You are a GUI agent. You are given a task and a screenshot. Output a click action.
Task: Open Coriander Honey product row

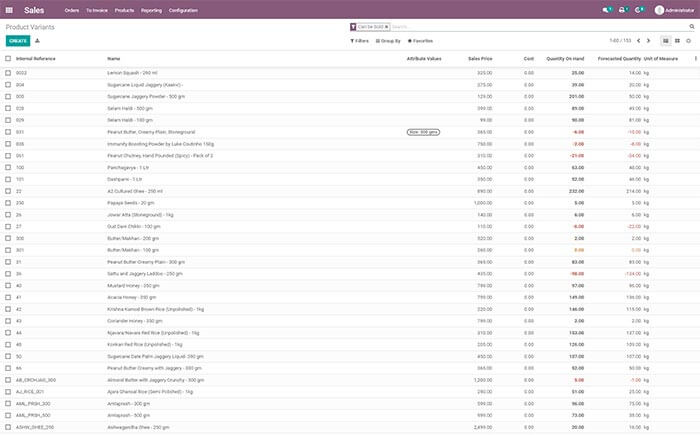pyautogui.click(x=350, y=321)
